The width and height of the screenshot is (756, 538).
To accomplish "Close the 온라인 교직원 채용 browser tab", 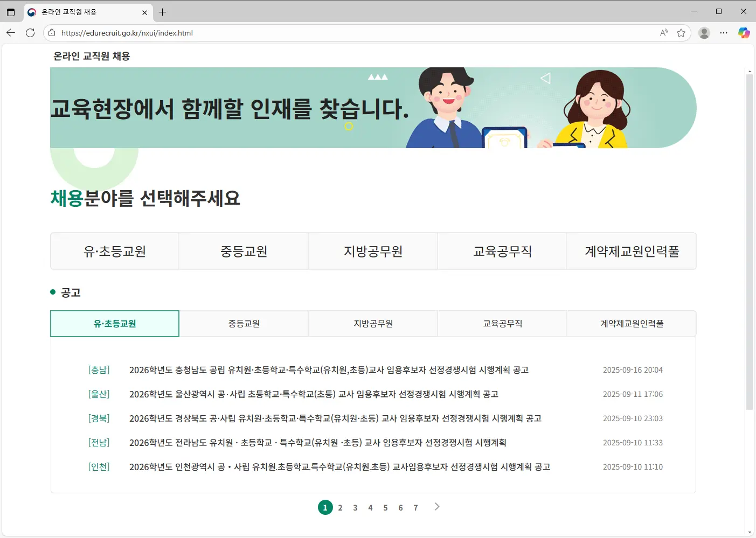I will [x=144, y=12].
